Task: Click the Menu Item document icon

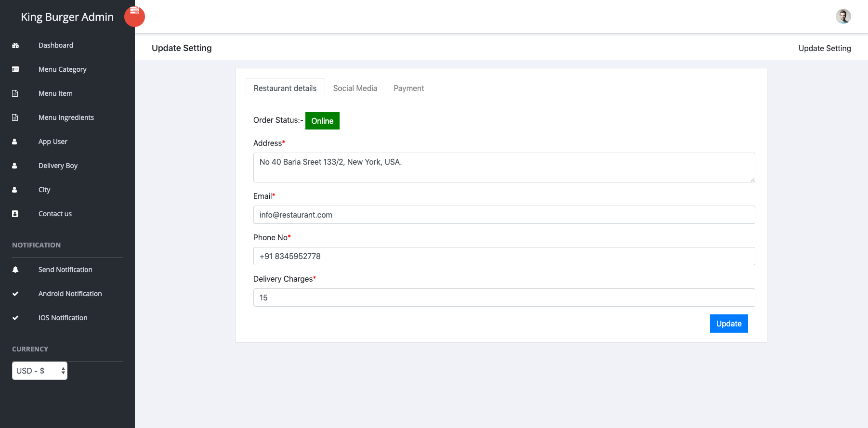Action: tap(15, 93)
